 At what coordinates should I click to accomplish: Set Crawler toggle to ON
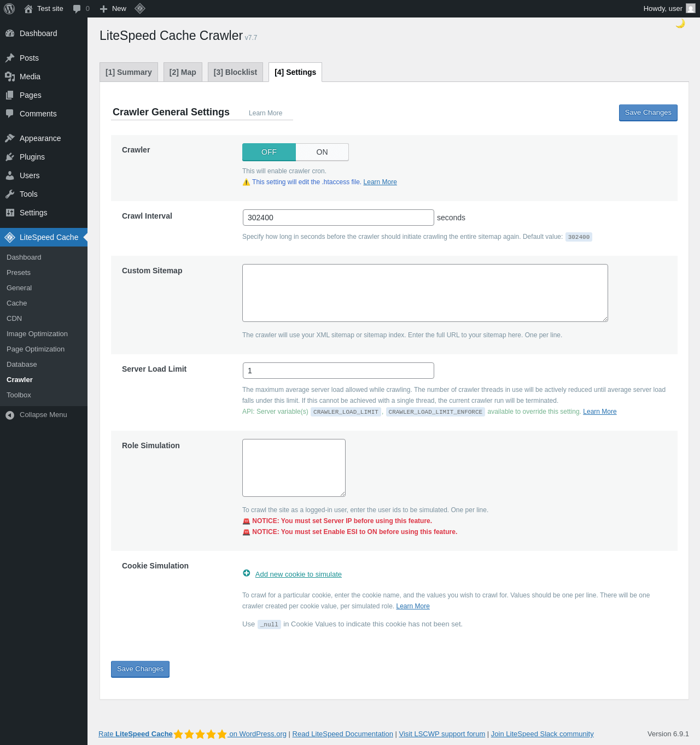click(322, 152)
